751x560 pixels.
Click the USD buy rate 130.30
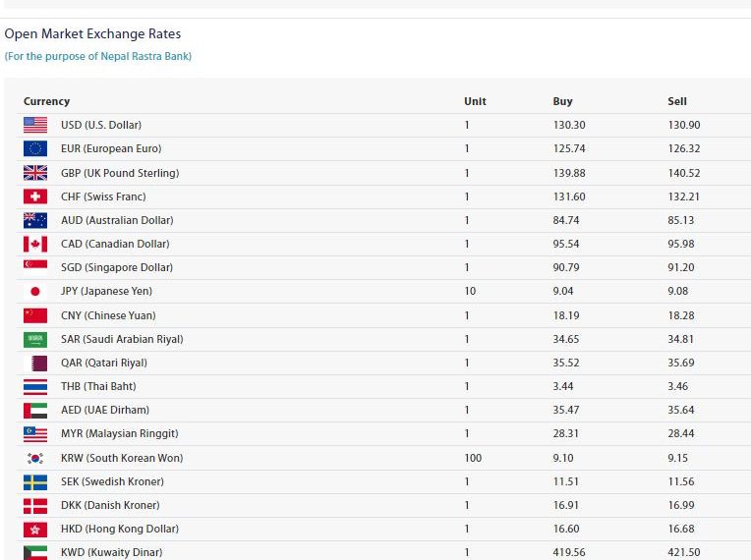click(x=569, y=125)
